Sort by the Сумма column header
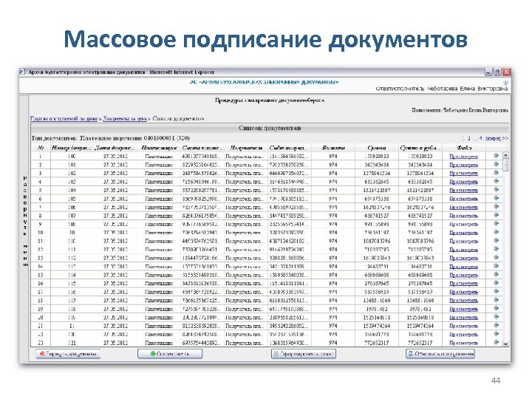 click(377, 148)
